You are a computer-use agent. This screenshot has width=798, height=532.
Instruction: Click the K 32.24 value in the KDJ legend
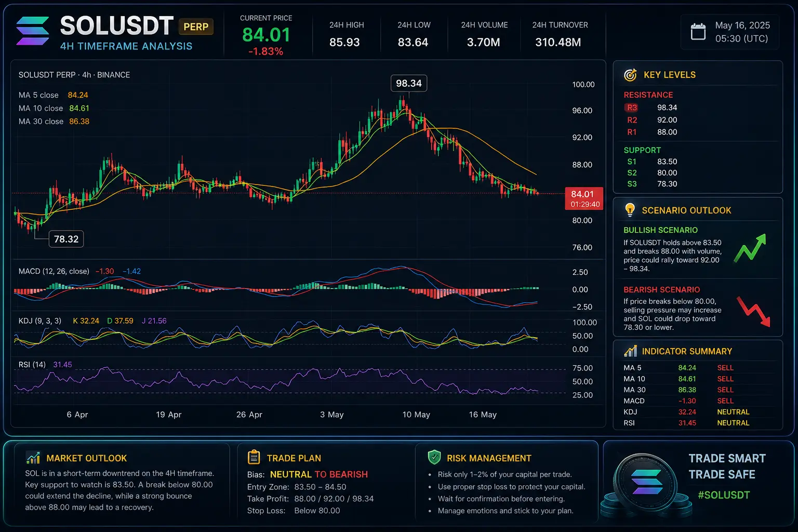pos(86,321)
